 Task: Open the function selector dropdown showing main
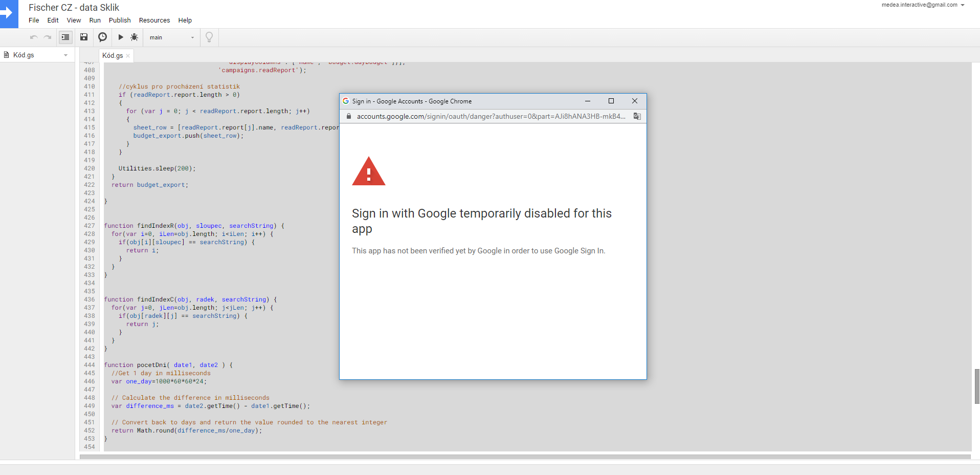(172, 37)
